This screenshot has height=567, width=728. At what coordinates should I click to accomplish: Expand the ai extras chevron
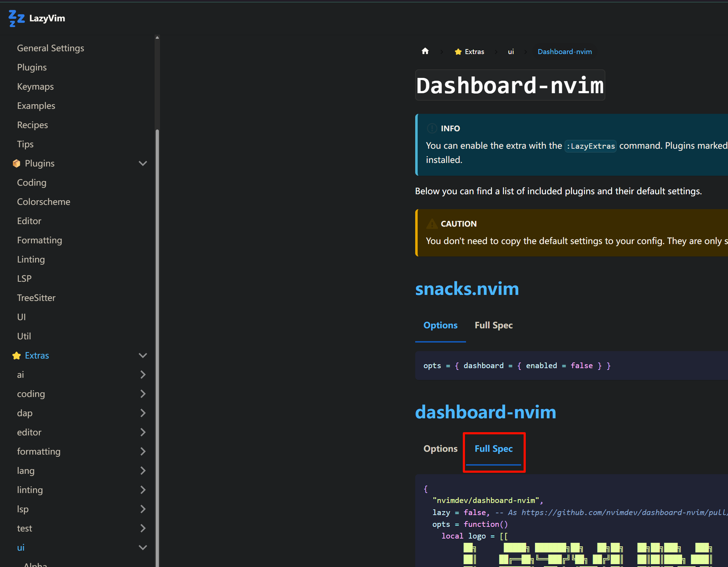click(143, 375)
